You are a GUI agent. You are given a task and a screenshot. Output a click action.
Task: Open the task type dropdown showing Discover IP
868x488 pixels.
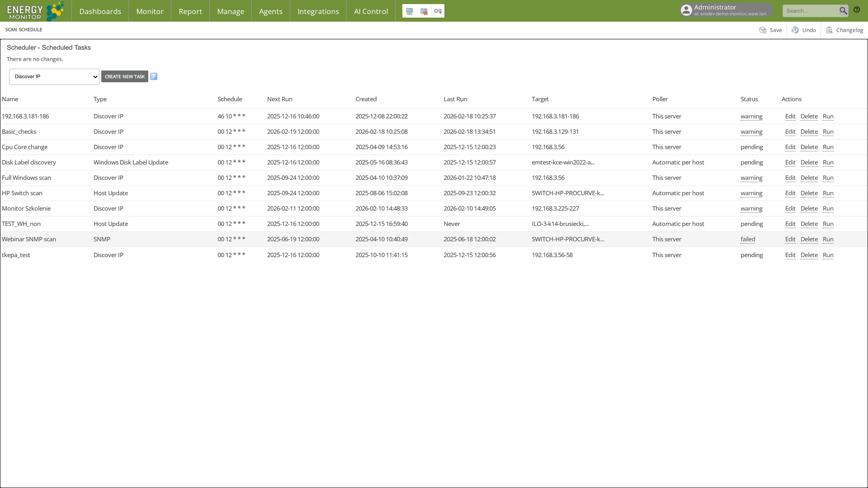(x=54, y=77)
